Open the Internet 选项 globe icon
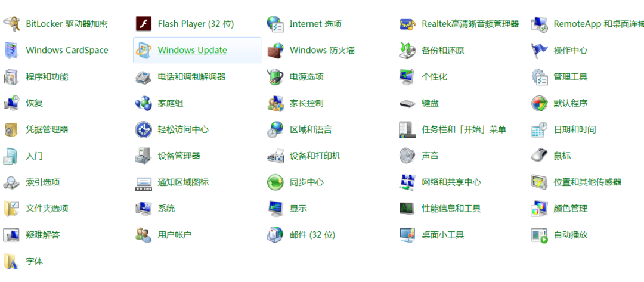The image size is (644, 282). 275,24
